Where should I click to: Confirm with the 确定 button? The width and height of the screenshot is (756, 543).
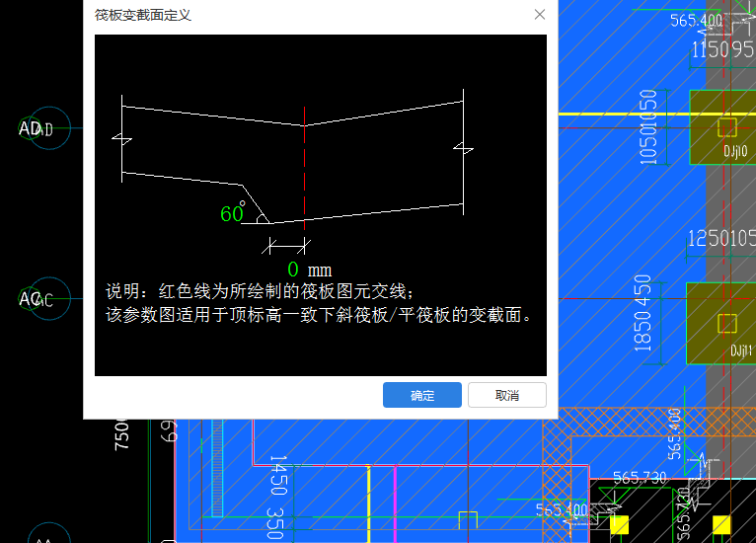[x=421, y=395]
